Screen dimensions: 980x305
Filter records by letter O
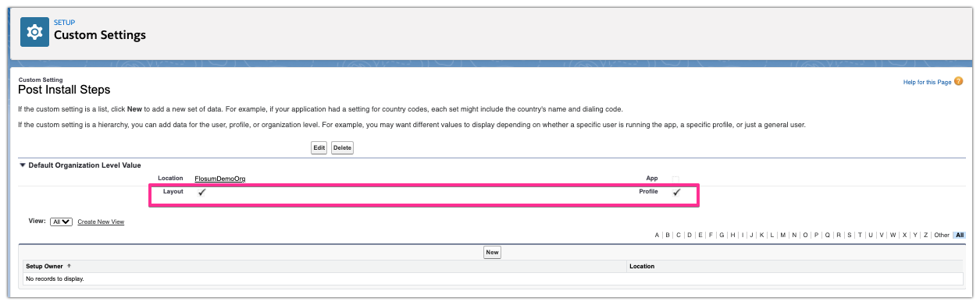tap(805, 235)
